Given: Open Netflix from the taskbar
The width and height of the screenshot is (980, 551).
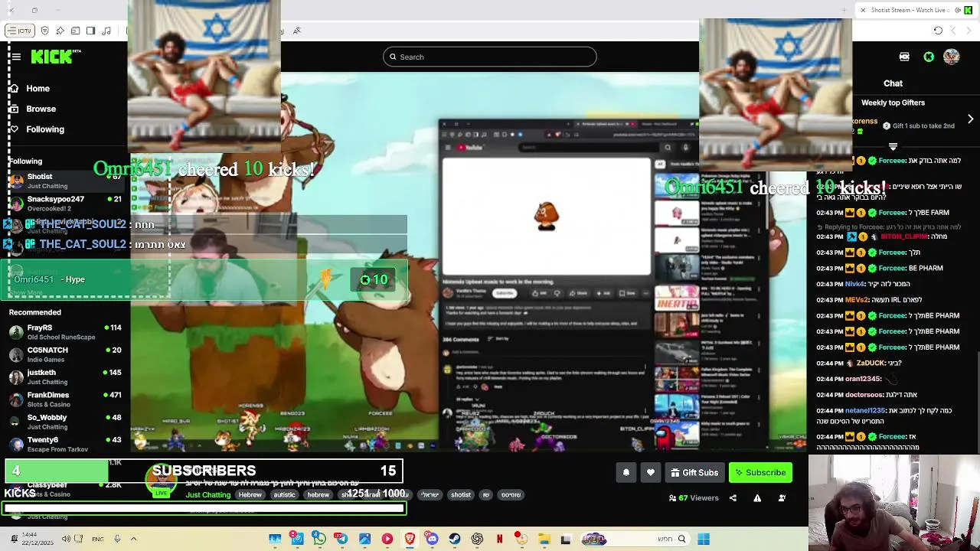Looking at the screenshot, I should point(499,540).
